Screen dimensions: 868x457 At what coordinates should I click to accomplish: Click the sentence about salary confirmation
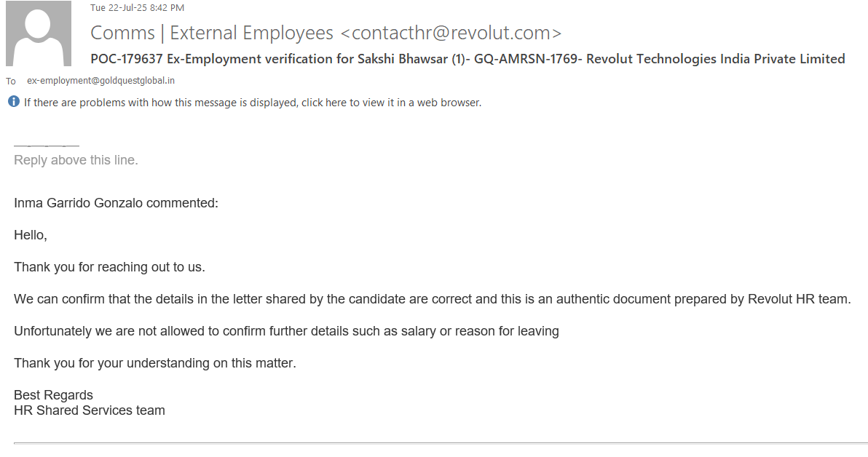tap(286, 331)
